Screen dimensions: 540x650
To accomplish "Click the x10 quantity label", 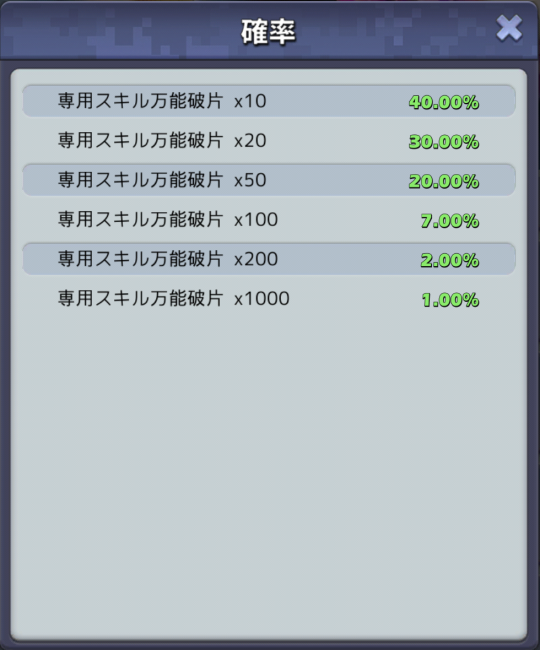I will [x=250, y=101].
